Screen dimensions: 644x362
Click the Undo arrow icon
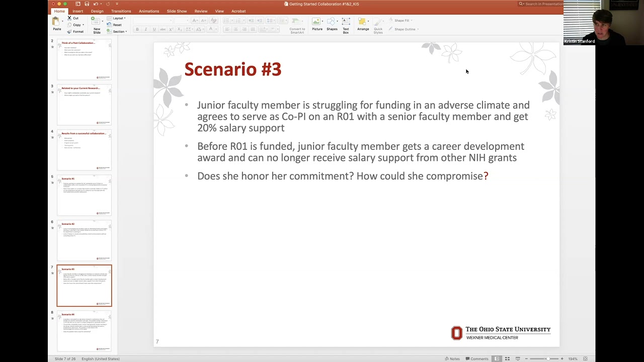[x=96, y=4]
